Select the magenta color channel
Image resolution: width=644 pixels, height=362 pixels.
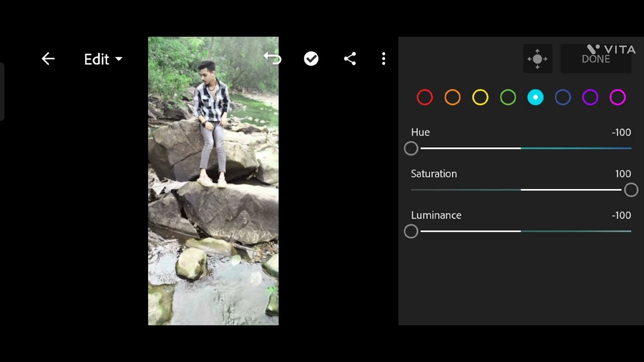point(618,97)
